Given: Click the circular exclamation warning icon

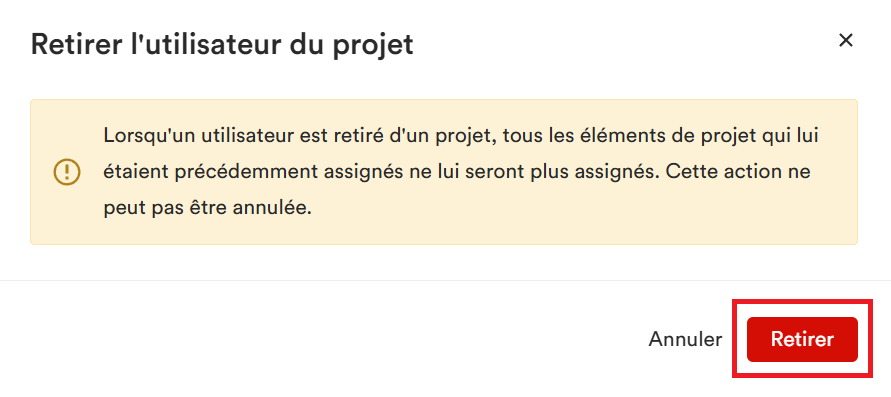Looking at the screenshot, I should coord(67,172).
